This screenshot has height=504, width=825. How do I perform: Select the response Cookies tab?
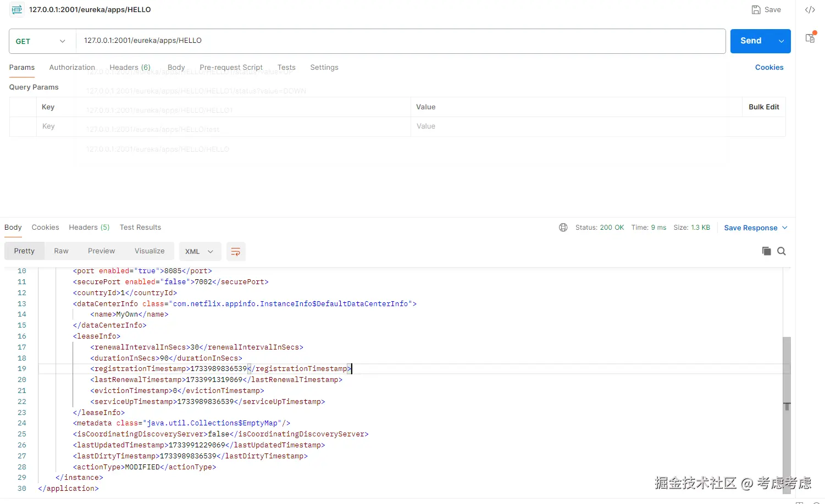point(45,228)
